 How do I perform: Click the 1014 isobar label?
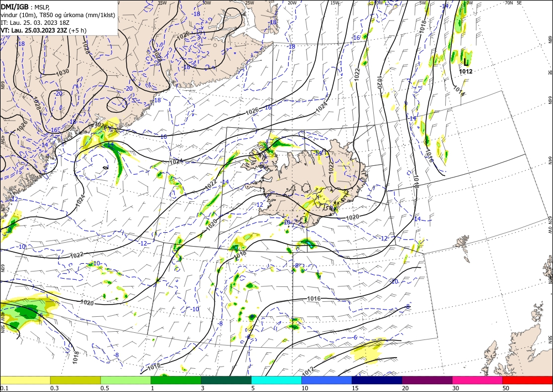coord(458,90)
